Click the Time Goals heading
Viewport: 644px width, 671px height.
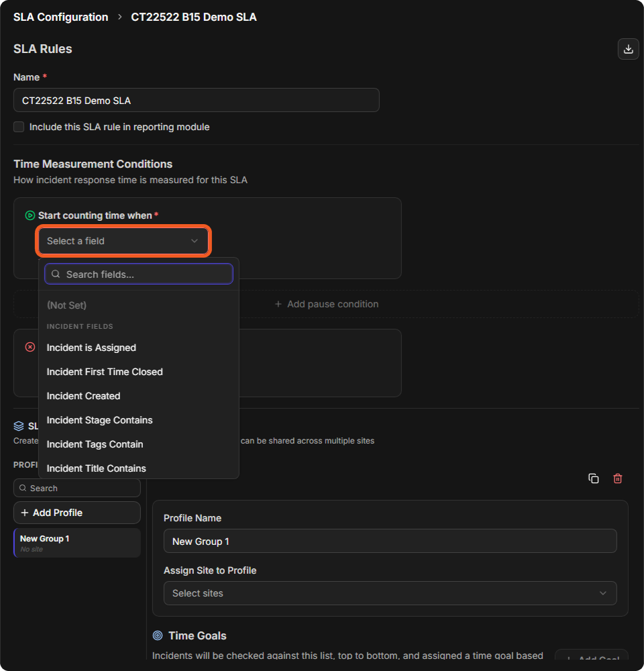point(197,635)
